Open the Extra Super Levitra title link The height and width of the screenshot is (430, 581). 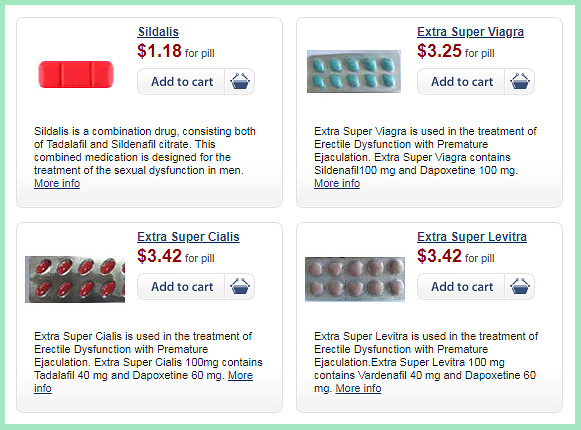[x=472, y=237]
